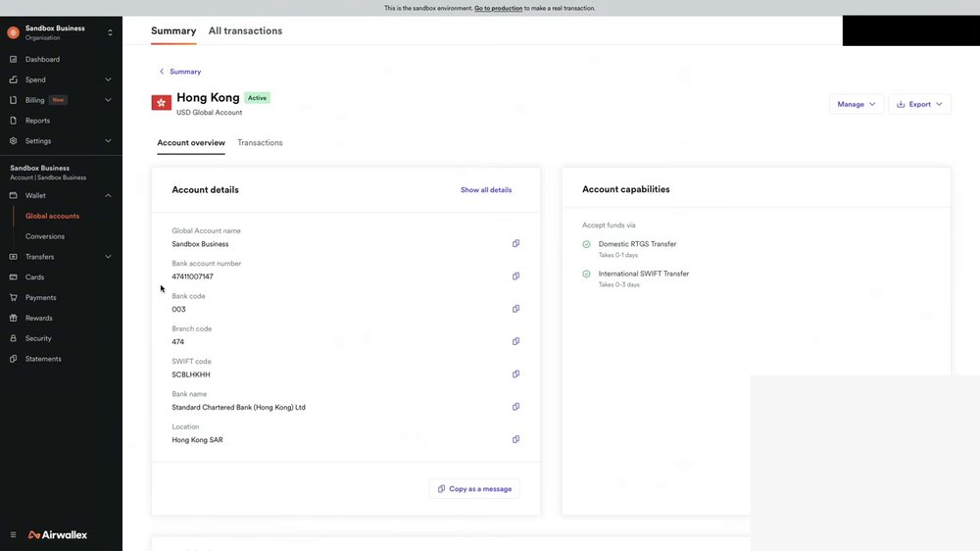980x551 pixels.
Task: Click the Billing sidebar icon
Action: (13, 100)
